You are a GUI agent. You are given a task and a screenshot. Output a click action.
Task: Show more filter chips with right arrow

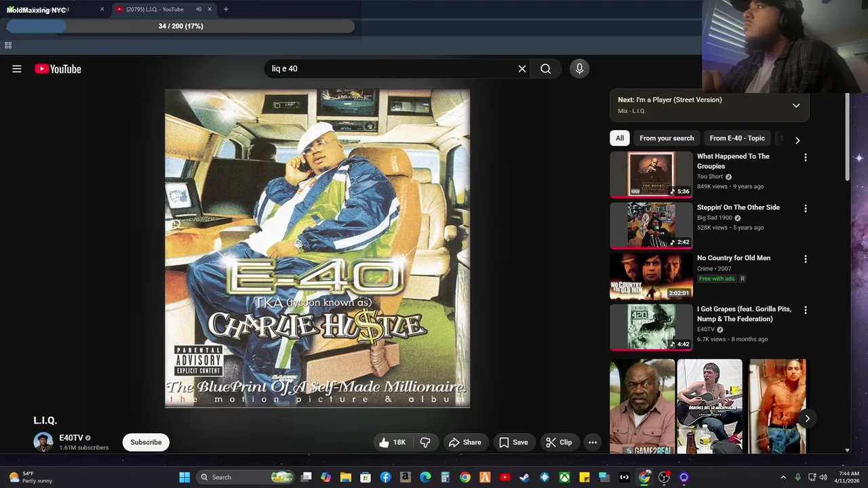797,140
